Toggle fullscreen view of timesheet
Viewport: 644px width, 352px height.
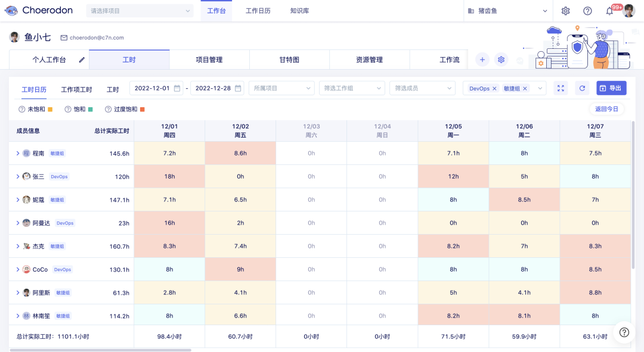(x=561, y=88)
